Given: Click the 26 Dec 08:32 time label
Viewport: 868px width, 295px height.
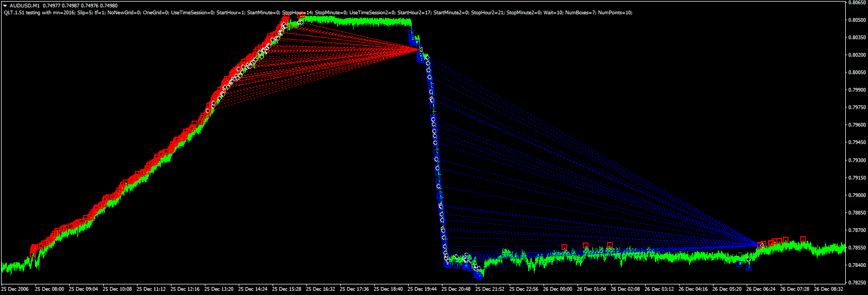Looking at the screenshot, I should (829, 289).
